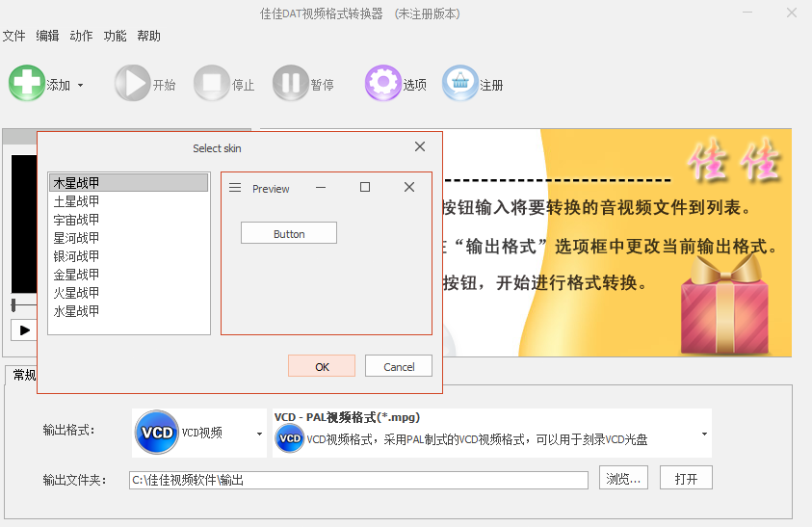Click the Pause (暂停) toolbar icon
This screenshot has height=527, width=812.
click(291, 83)
